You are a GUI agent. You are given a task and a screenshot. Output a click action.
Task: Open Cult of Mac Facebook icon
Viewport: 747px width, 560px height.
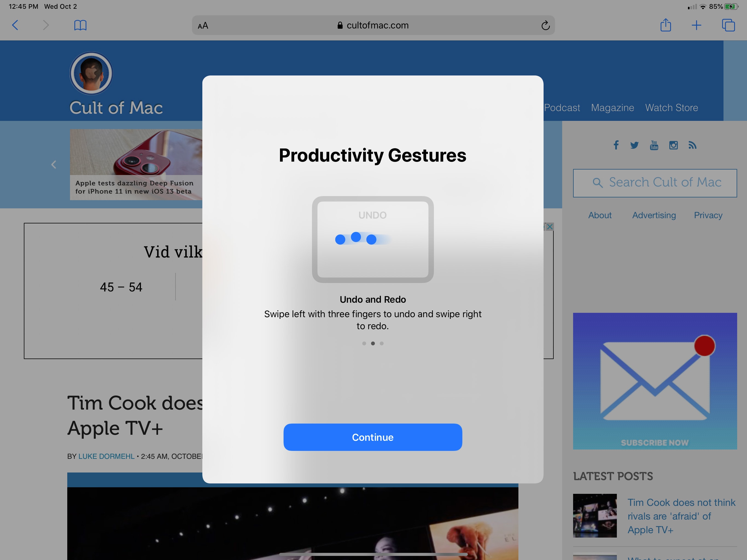[x=616, y=145]
